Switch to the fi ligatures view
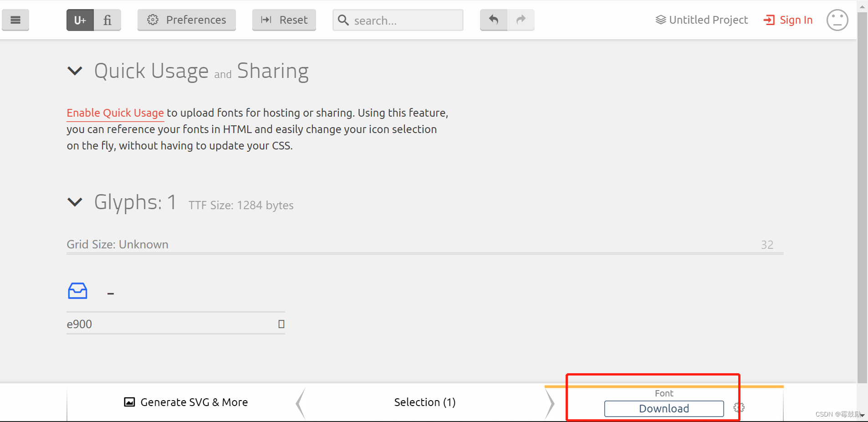 click(x=107, y=20)
